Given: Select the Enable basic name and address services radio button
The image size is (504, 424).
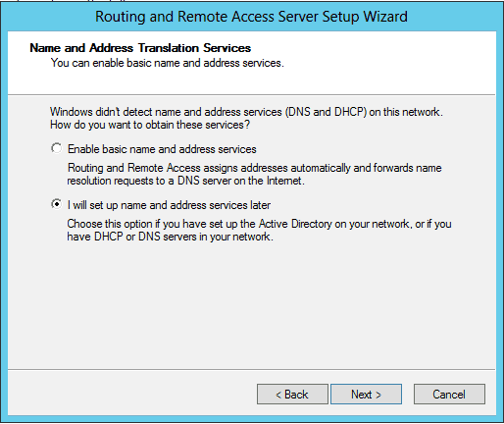Looking at the screenshot, I should 57,148.
